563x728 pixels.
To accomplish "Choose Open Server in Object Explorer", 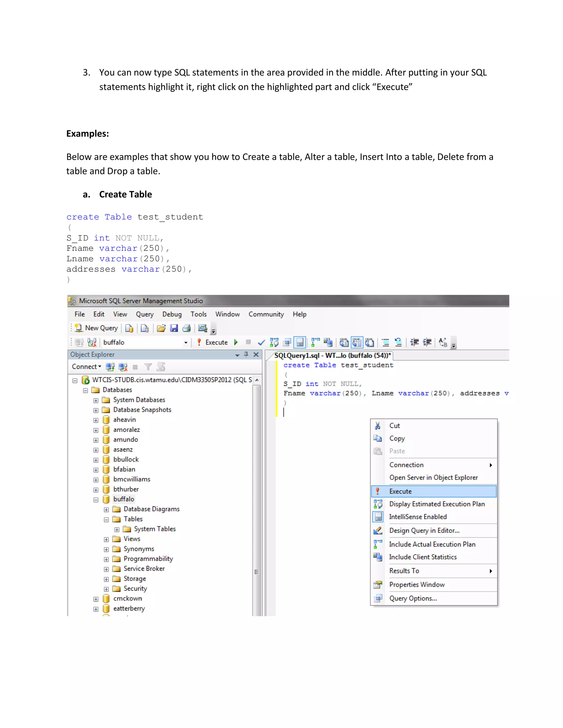I will [x=434, y=478].
